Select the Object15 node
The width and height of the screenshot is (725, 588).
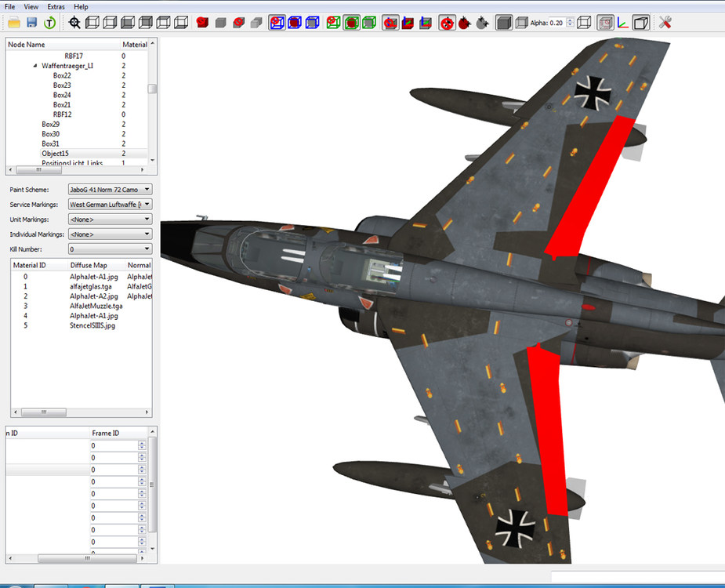click(55, 153)
